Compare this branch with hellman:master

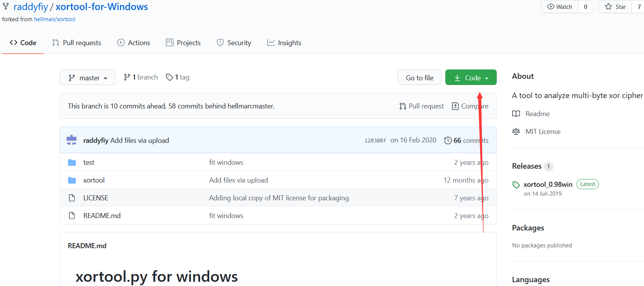(470, 106)
